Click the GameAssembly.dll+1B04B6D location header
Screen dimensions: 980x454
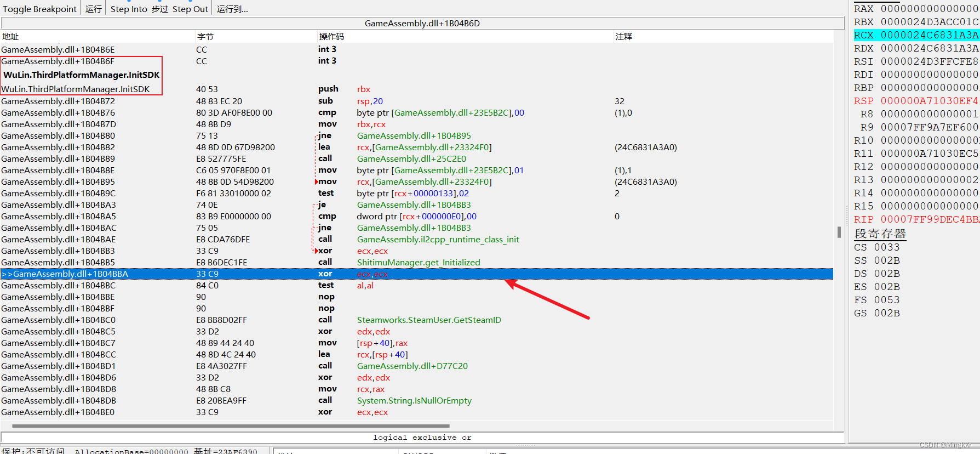coord(422,23)
